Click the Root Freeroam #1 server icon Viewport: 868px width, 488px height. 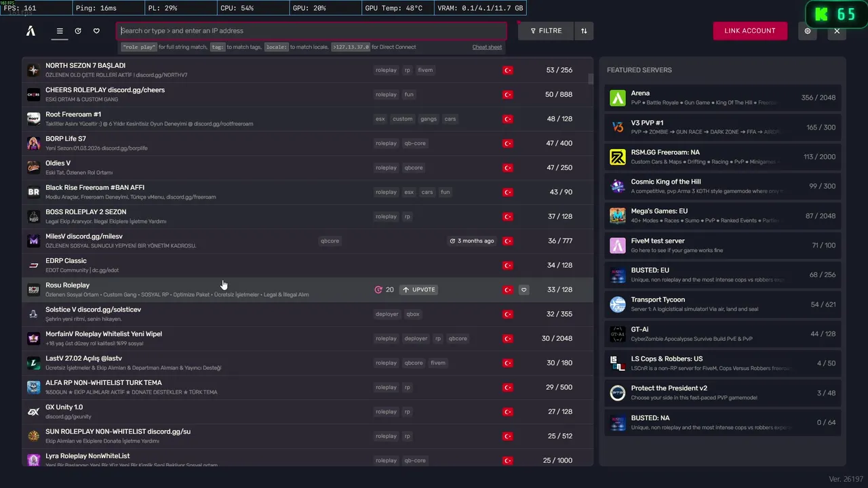pyautogui.click(x=33, y=119)
